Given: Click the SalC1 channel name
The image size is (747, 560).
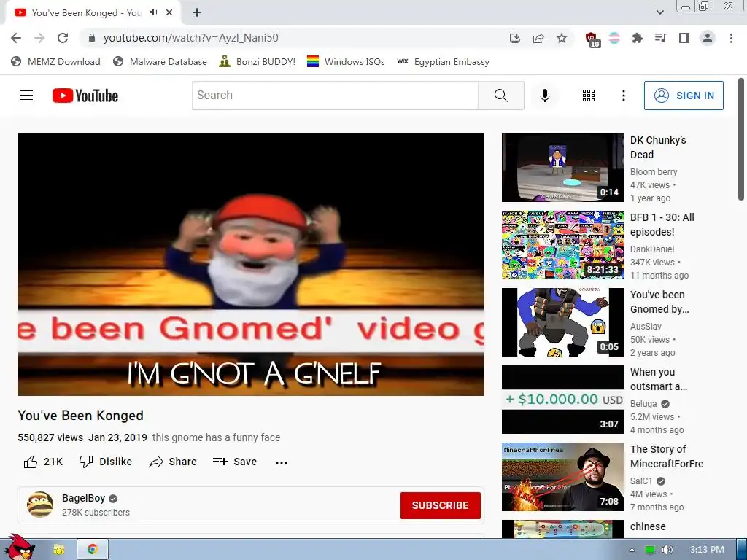Looking at the screenshot, I should (x=641, y=481).
